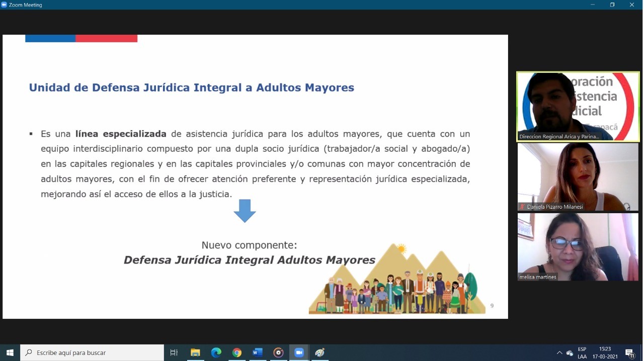
Task: Open the Windows Start menu
Action: tap(10, 352)
